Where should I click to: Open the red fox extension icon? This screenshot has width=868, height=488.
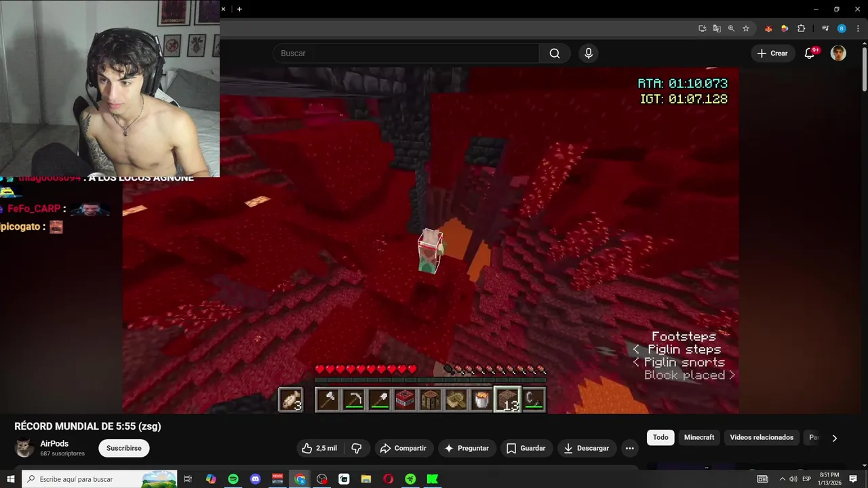768,28
